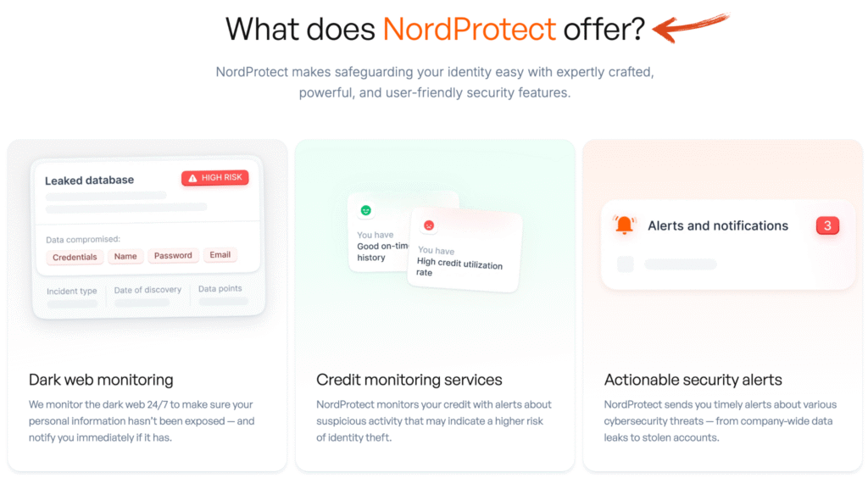This screenshot has height=478, width=868.
Task: Click the red sad face icon
Action: pyautogui.click(x=429, y=225)
